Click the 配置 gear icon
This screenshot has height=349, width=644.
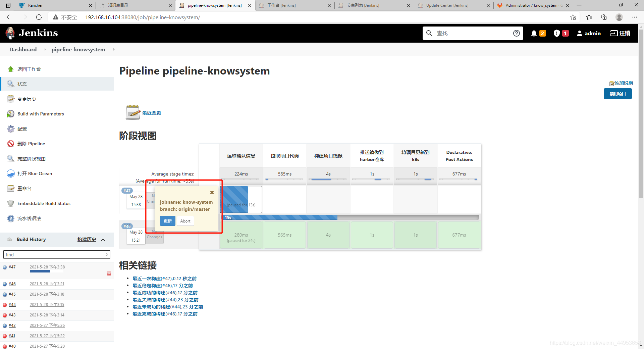[11, 129]
